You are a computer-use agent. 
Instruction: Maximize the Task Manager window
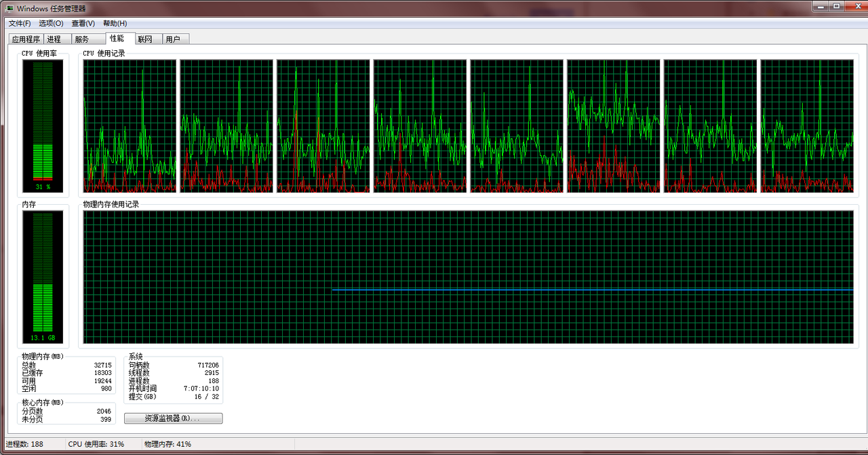coord(837,5)
